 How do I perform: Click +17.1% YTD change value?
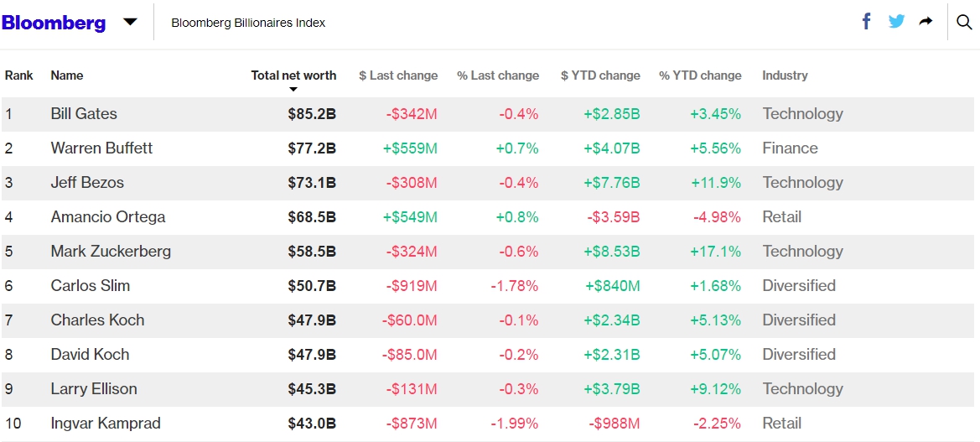716,252
